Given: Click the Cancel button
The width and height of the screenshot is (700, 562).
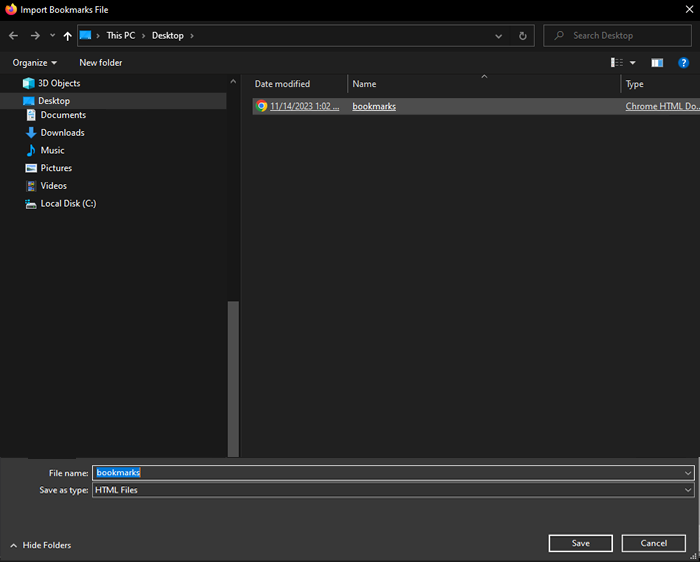Looking at the screenshot, I should pos(653,543).
